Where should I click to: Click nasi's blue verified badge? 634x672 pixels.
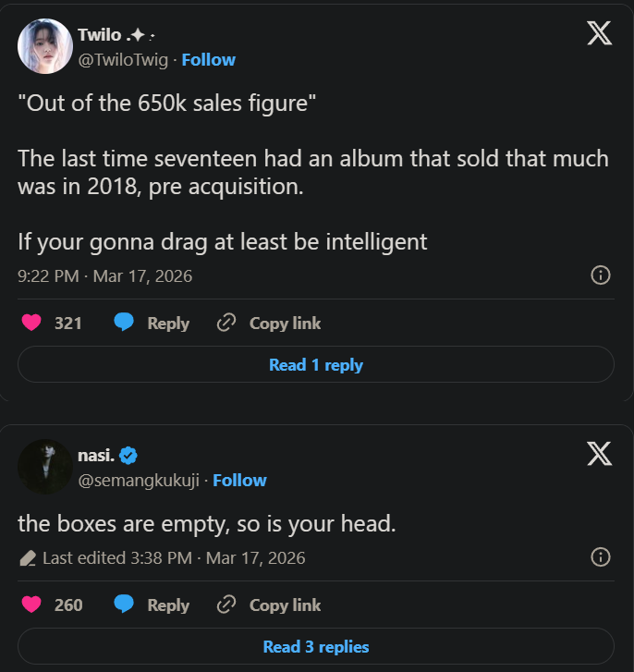(x=128, y=455)
